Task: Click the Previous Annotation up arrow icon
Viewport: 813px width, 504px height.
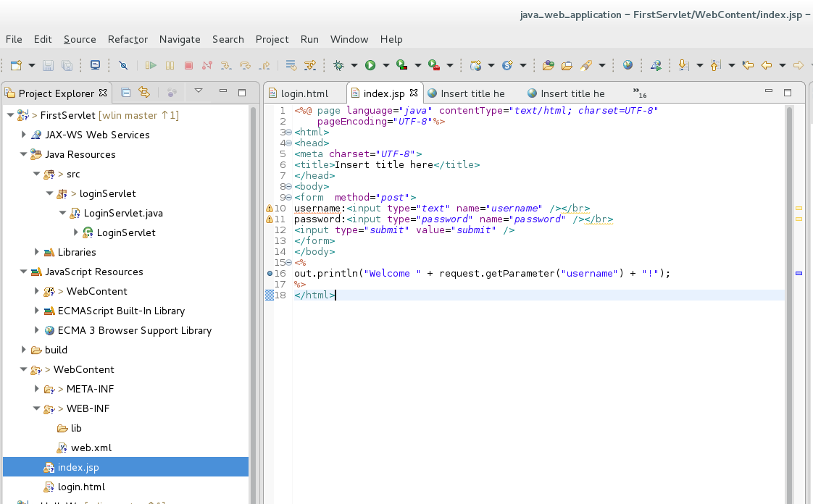Action: (715, 65)
